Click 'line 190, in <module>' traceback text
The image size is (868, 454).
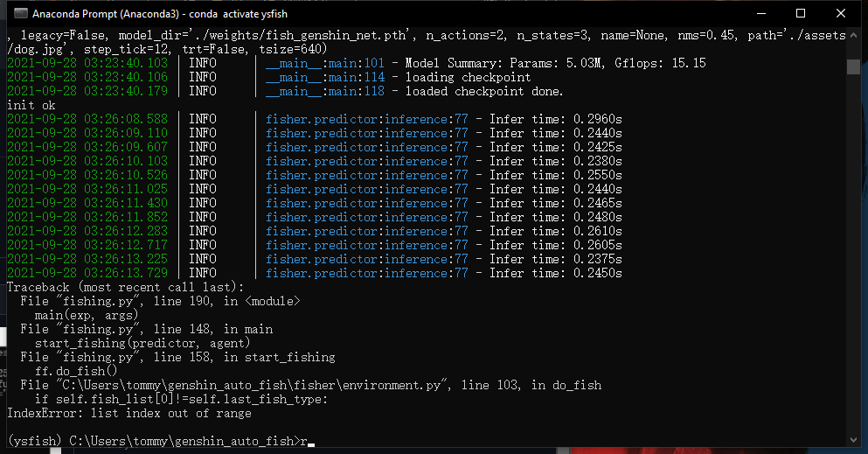pyautogui.click(x=227, y=301)
